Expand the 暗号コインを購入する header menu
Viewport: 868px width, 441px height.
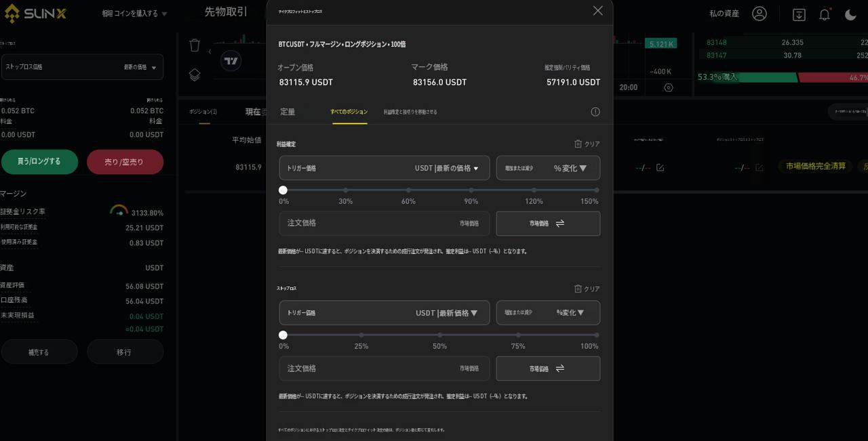[x=134, y=14]
